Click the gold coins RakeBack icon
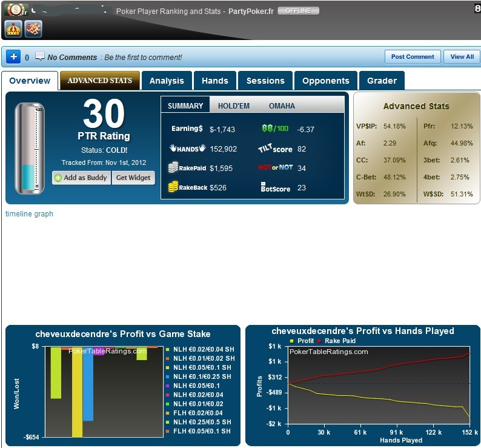Image resolution: width=481 pixels, height=448 pixels. (x=173, y=186)
